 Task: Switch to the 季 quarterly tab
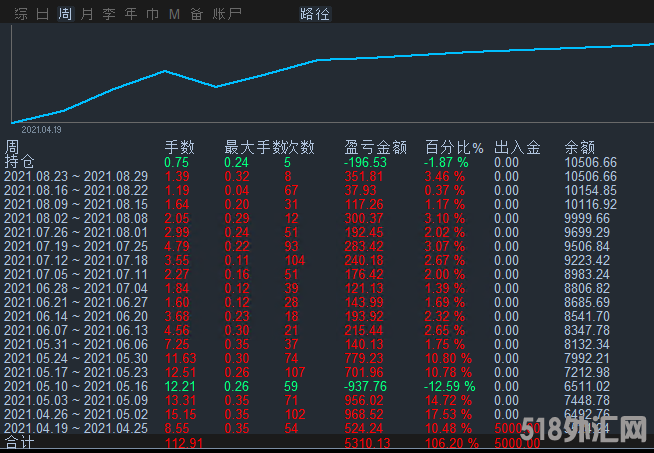109,14
